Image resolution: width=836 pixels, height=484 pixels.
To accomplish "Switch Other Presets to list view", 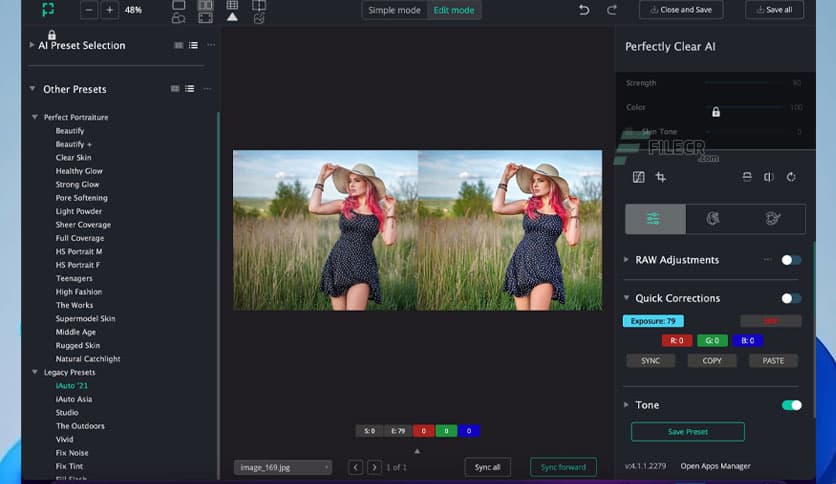I will [x=189, y=89].
